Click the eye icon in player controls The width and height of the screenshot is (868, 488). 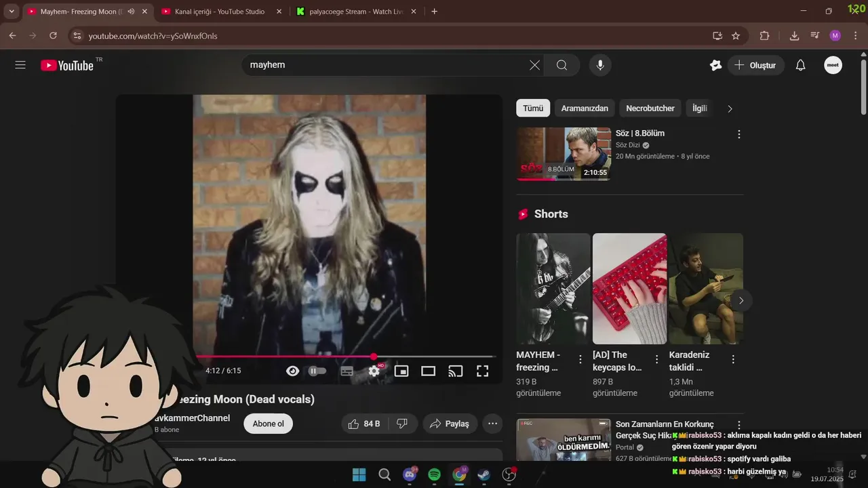click(292, 371)
